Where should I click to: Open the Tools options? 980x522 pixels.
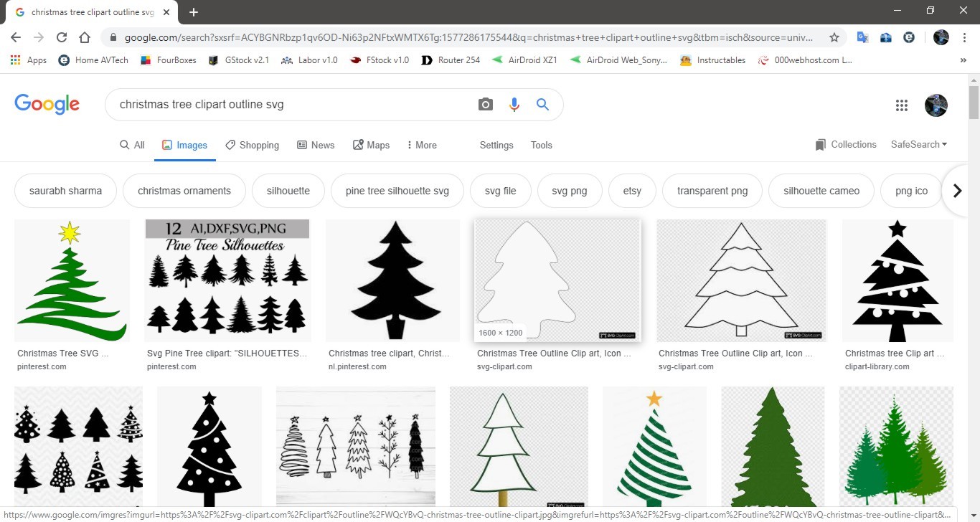[x=541, y=145]
